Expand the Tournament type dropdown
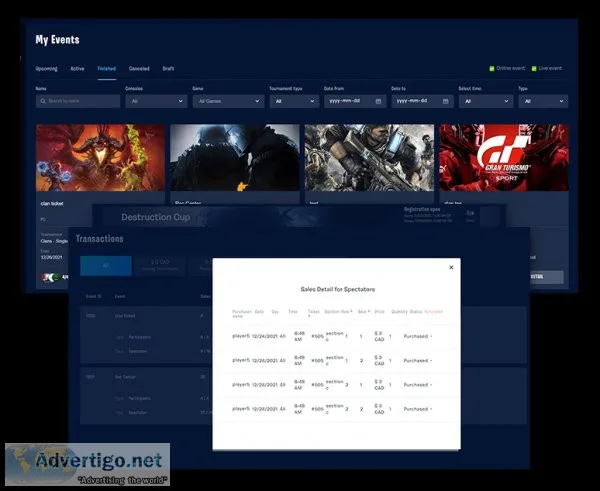The width and height of the screenshot is (600, 491). 294,101
